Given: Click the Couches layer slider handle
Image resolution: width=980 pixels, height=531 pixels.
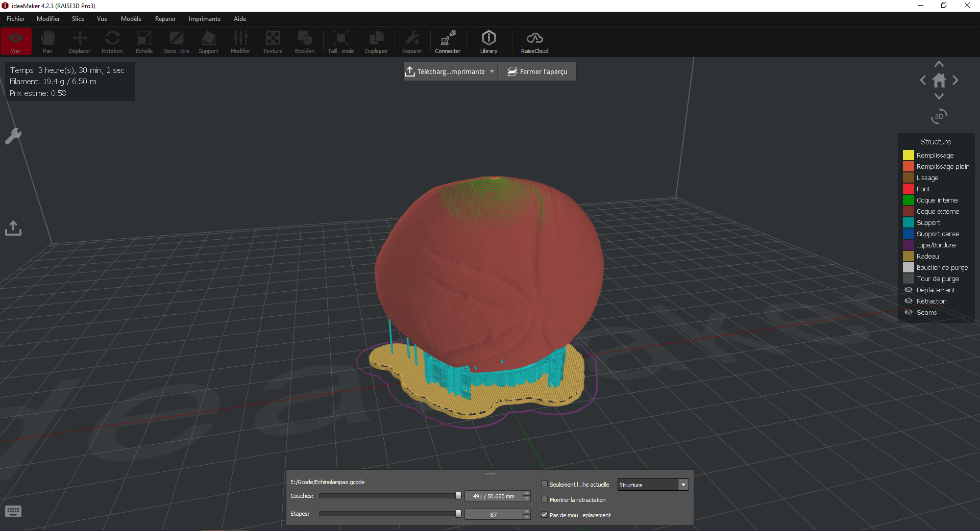Looking at the screenshot, I should [458, 496].
